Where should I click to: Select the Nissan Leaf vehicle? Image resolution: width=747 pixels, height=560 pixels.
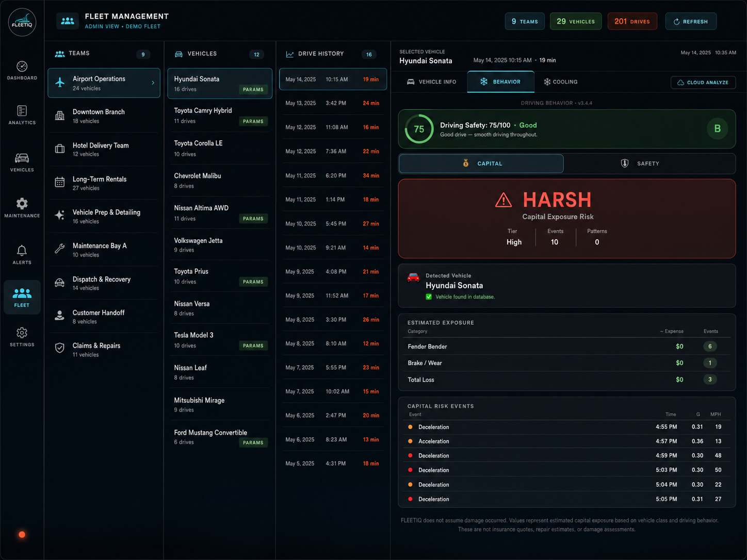pos(219,372)
